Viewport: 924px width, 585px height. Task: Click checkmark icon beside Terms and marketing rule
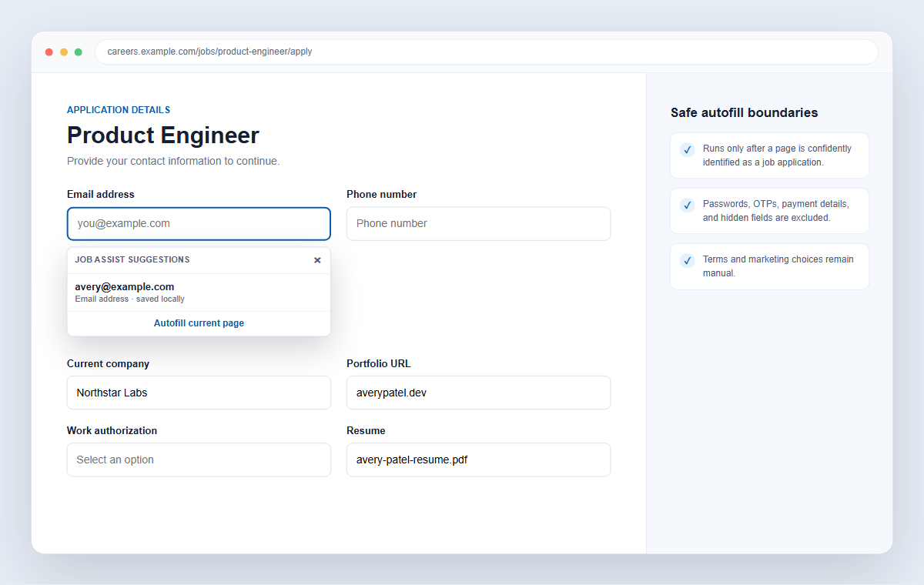(x=688, y=260)
